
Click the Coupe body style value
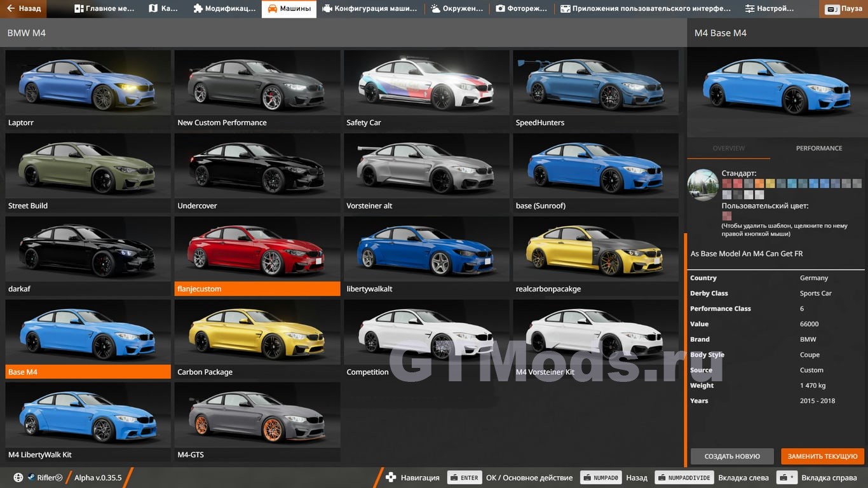click(x=810, y=355)
